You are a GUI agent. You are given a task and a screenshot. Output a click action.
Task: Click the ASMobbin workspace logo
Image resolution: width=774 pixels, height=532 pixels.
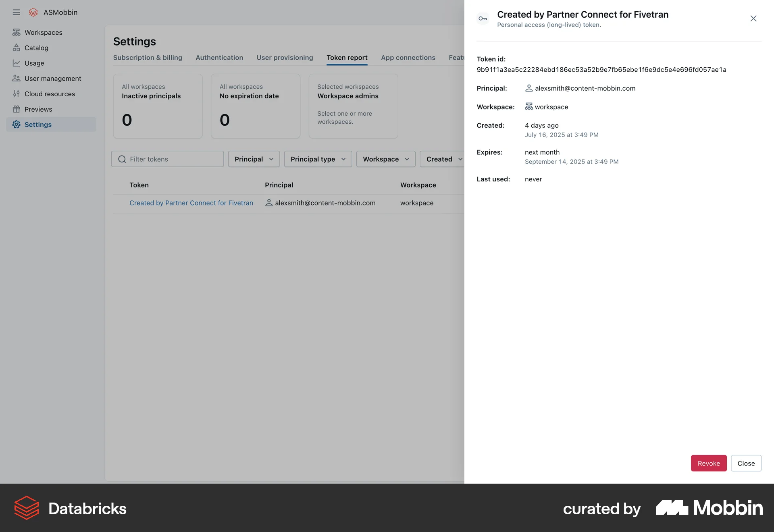point(33,12)
